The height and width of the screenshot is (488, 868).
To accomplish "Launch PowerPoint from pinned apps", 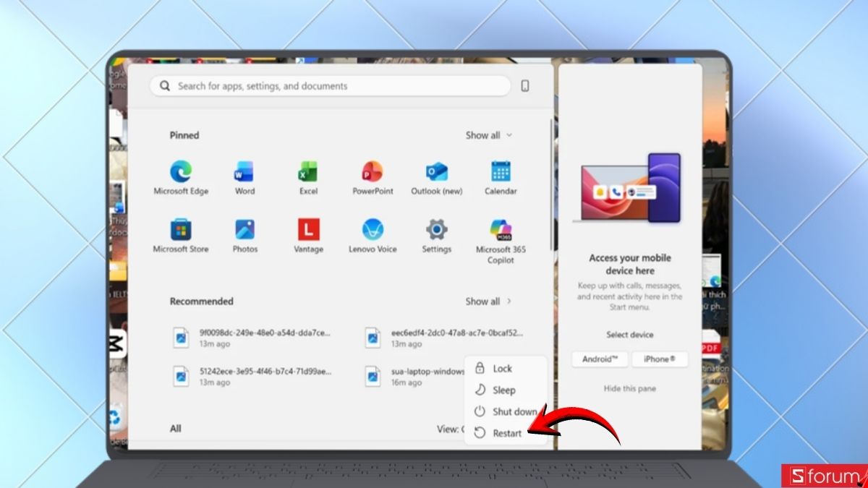I will (373, 178).
